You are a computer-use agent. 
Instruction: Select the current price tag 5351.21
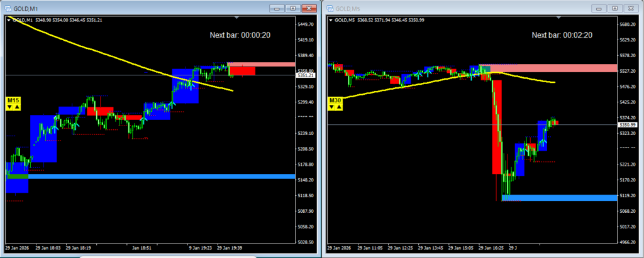point(304,75)
